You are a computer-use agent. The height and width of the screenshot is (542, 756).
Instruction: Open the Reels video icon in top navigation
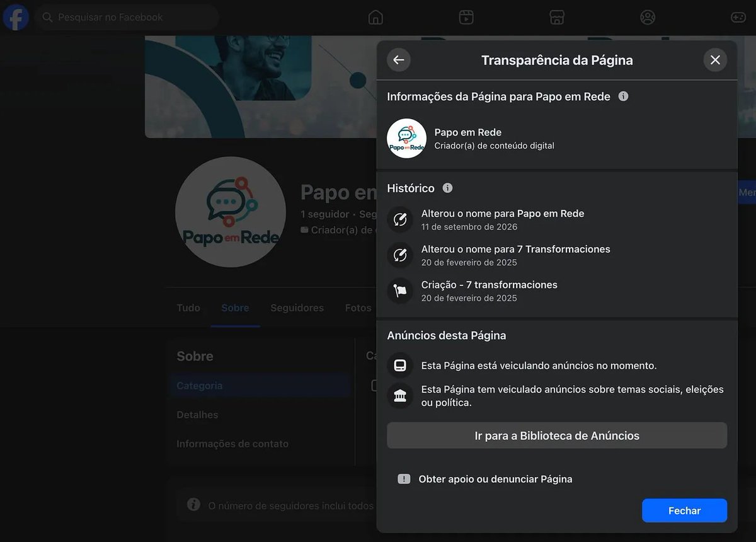click(x=466, y=17)
